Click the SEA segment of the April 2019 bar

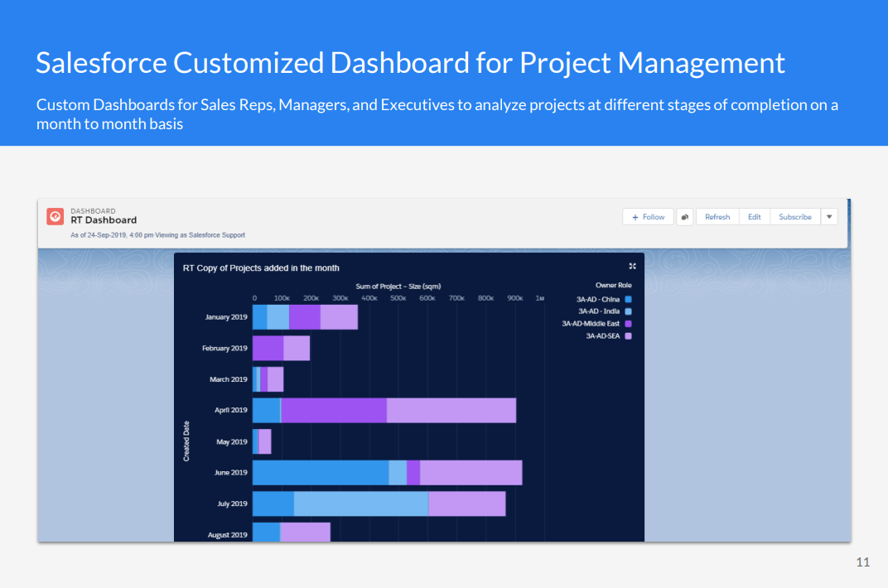pos(451,410)
